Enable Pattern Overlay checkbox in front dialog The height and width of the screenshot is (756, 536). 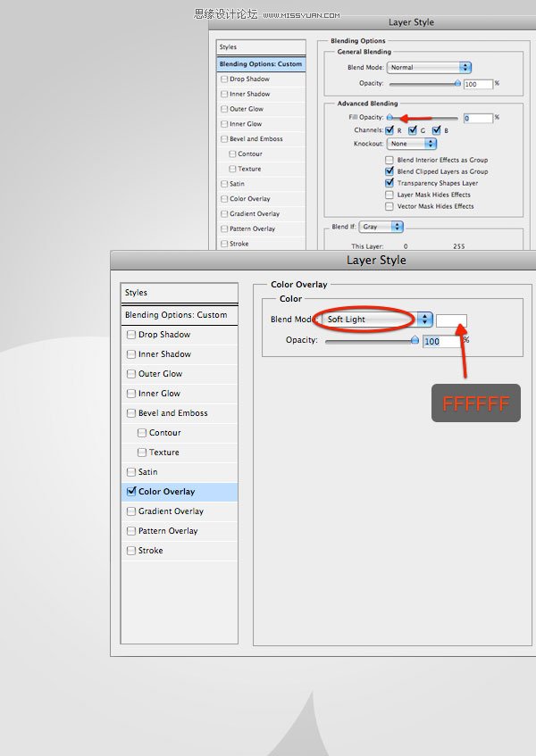pyautogui.click(x=131, y=531)
